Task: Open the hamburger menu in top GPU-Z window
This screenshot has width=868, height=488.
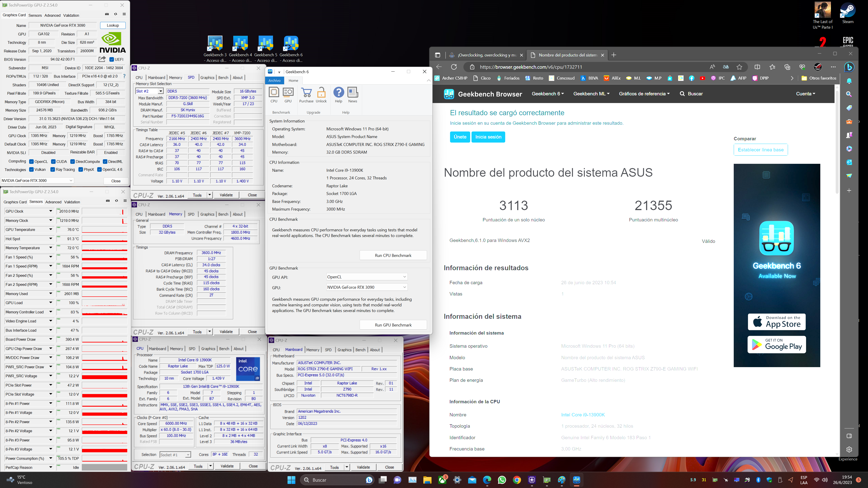Action: pyautogui.click(x=124, y=14)
